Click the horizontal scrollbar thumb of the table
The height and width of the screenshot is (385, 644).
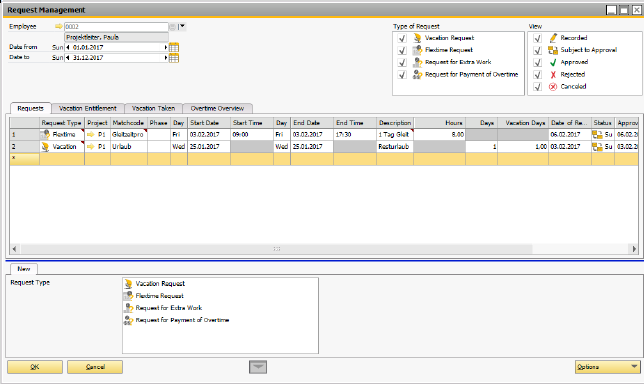pyautogui.click(x=276, y=249)
